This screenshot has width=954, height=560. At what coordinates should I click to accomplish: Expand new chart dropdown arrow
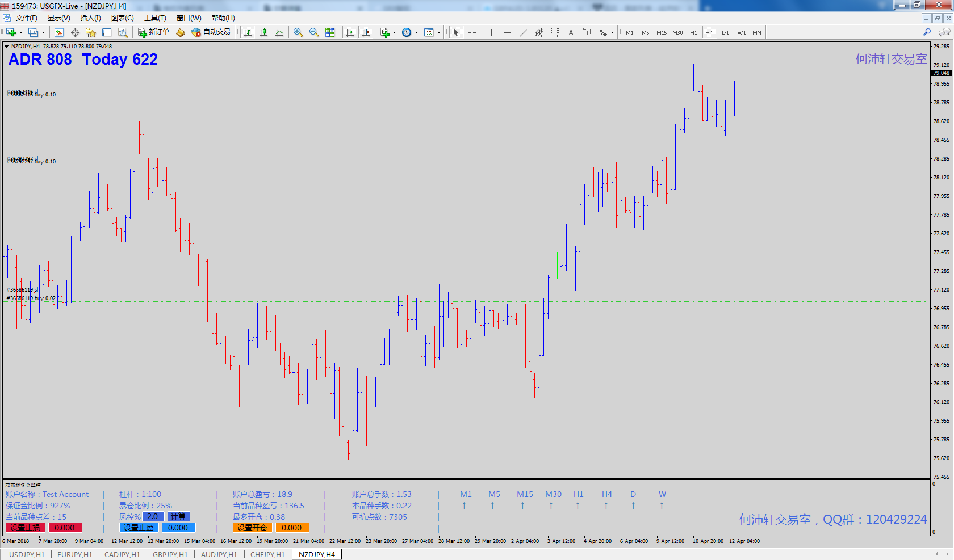tap(21, 33)
